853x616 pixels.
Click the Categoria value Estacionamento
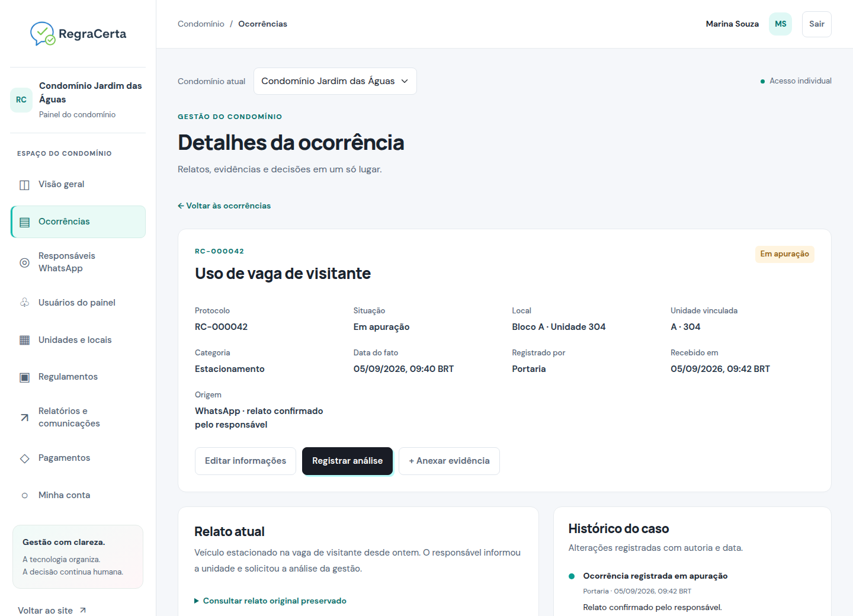230,369
